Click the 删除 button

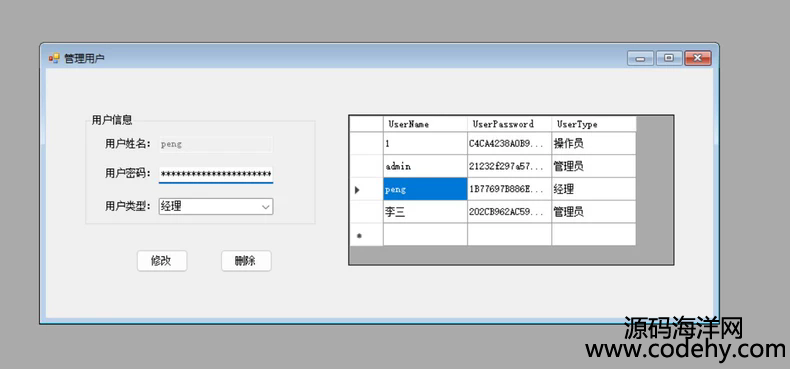(x=246, y=261)
